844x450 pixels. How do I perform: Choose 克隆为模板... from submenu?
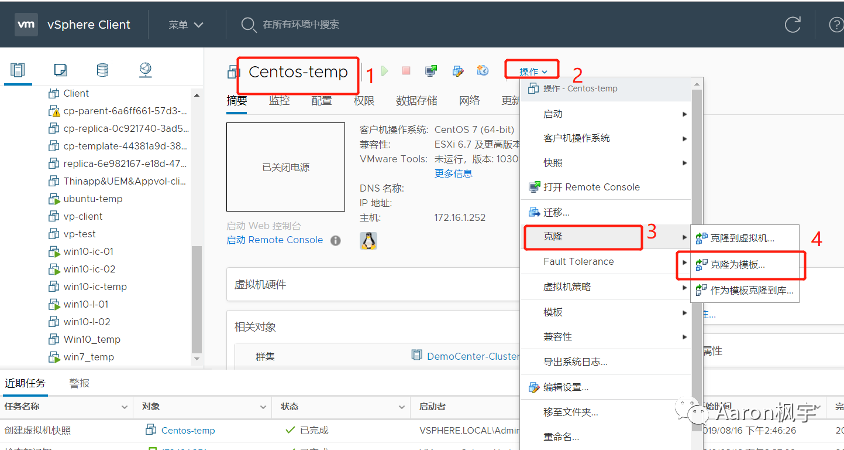(x=745, y=264)
